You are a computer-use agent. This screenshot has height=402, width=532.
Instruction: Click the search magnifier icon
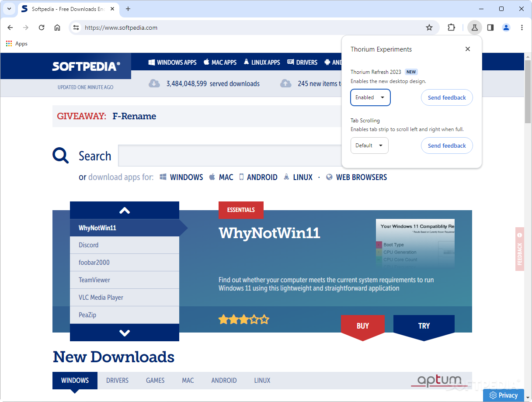61,155
